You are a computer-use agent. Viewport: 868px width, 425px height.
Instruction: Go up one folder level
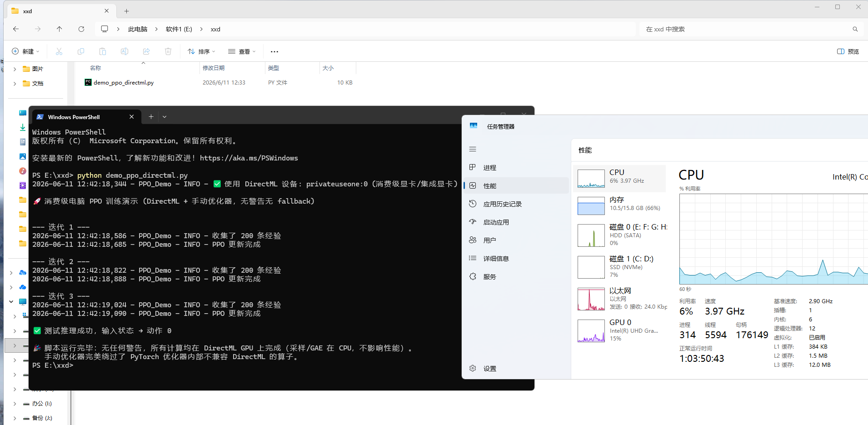pyautogui.click(x=60, y=29)
